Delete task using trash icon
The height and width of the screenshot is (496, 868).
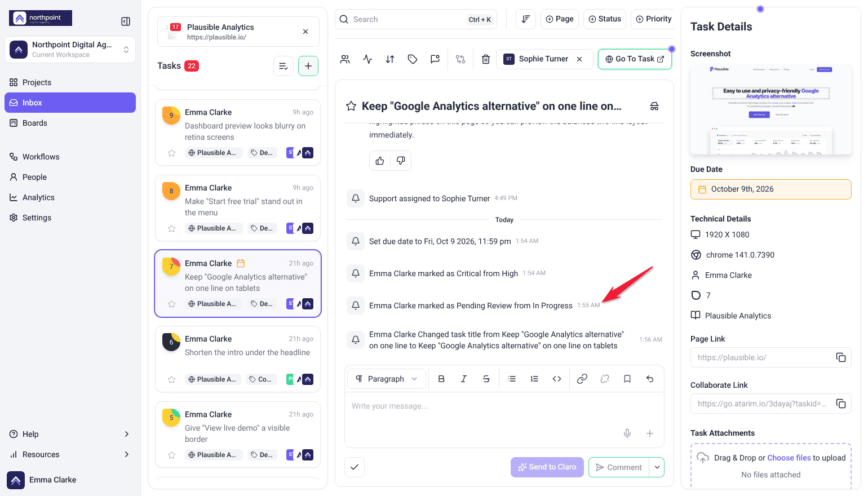click(486, 59)
